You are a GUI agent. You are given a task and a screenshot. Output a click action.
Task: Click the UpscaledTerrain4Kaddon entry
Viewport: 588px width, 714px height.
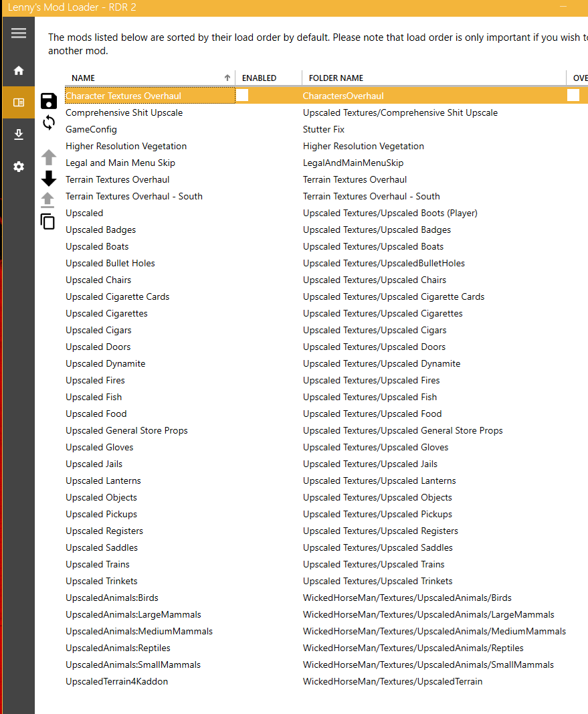click(116, 681)
